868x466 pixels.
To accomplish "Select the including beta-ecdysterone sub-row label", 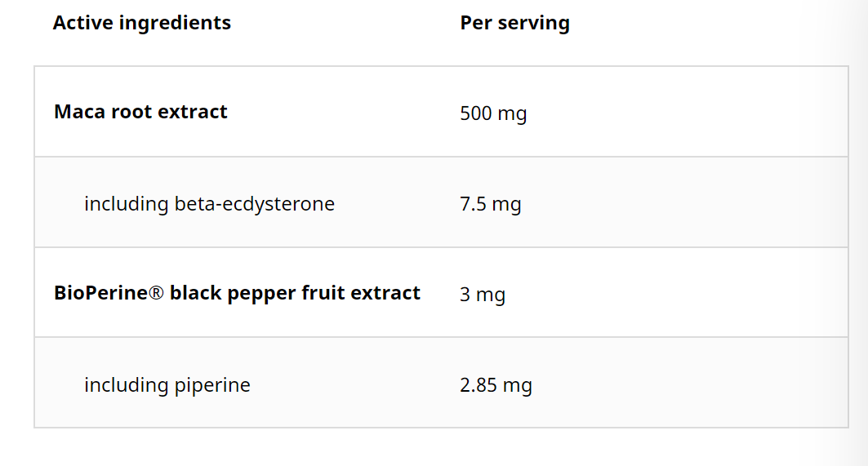I will (209, 204).
